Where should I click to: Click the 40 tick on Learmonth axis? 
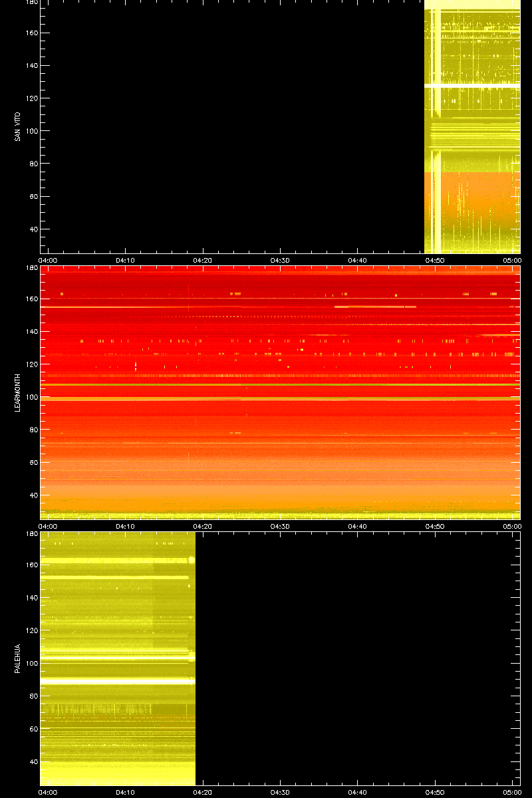(x=33, y=495)
